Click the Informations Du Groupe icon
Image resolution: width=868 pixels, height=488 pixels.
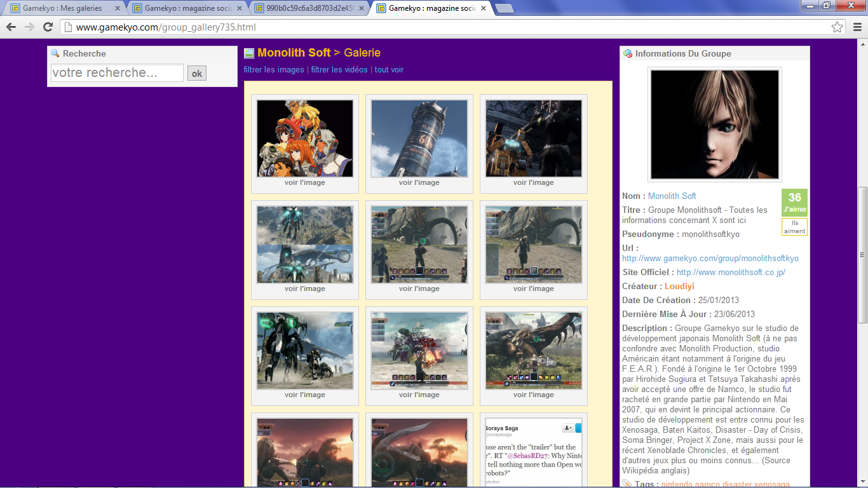pyautogui.click(x=628, y=53)
